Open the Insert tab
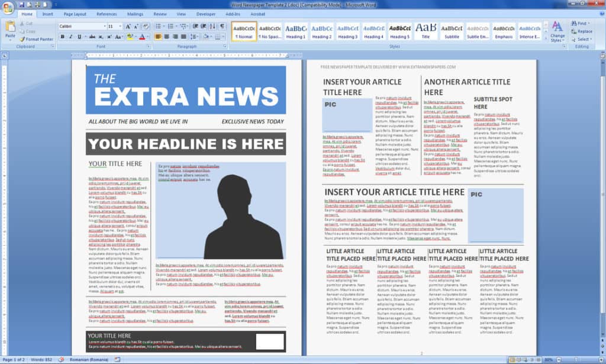The width and height of the screenshot is (606, 364). pos(48,14)
